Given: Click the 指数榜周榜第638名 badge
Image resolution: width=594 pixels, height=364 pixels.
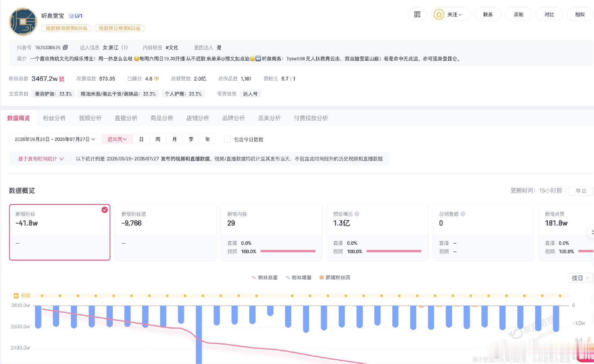Looking at the screenshot, I should coord(66,28).
